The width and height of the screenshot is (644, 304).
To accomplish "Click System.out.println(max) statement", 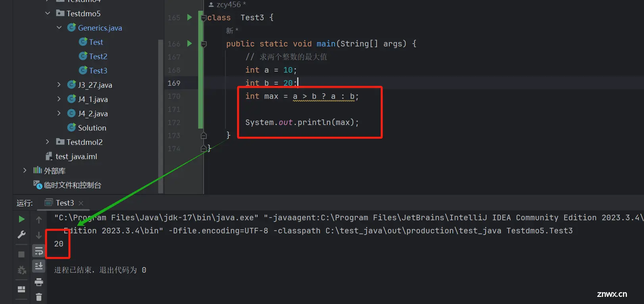I will (302, 122).
